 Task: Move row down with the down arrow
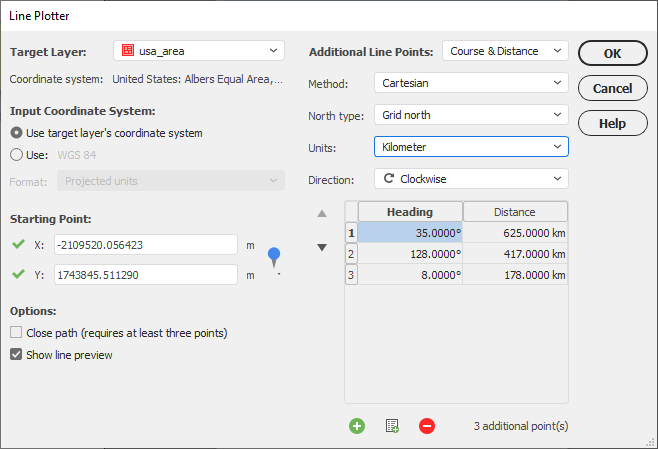pos(322,247)
